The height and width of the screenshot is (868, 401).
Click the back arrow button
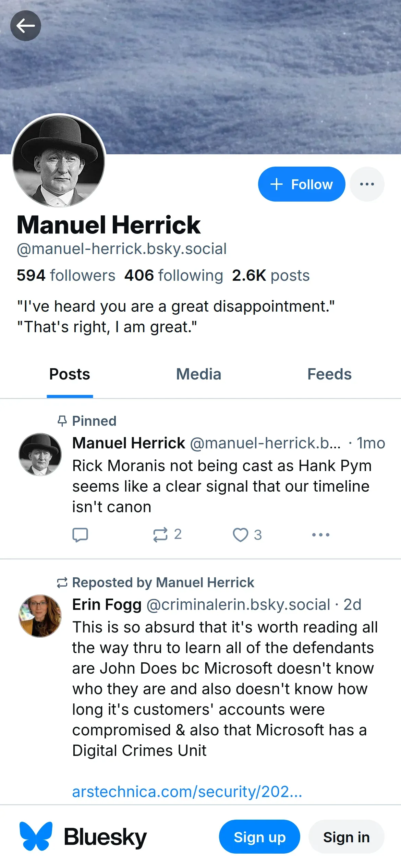coord(25,26)
